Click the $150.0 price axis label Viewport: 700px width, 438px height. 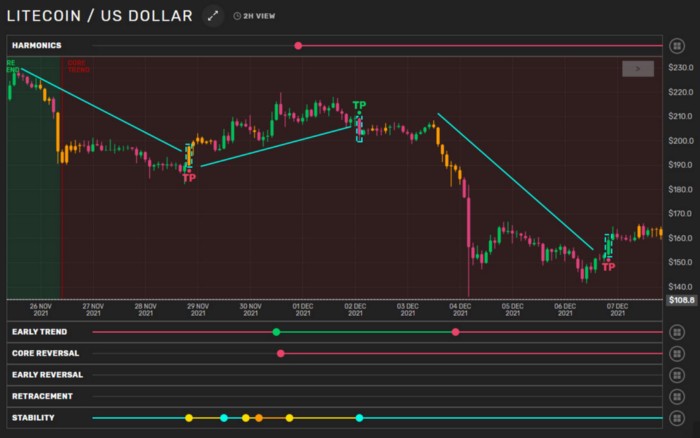tap(681, 262)
